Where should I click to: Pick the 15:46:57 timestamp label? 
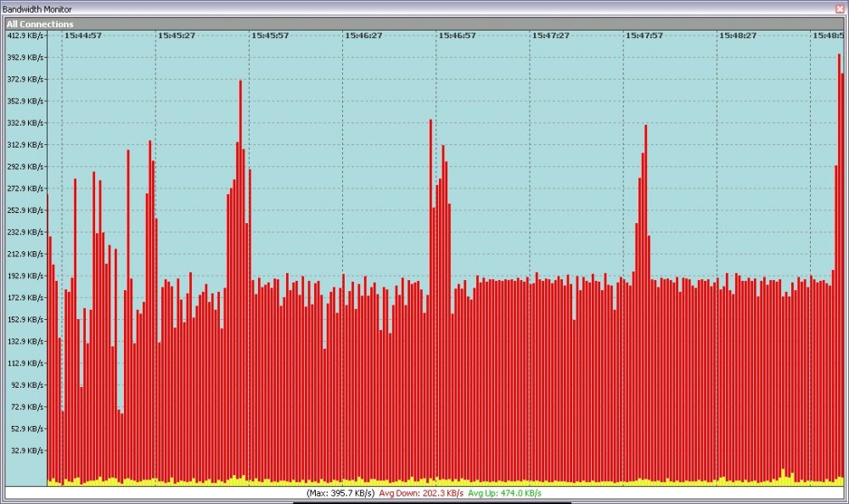pyautogui.click(x=457, y=36)
